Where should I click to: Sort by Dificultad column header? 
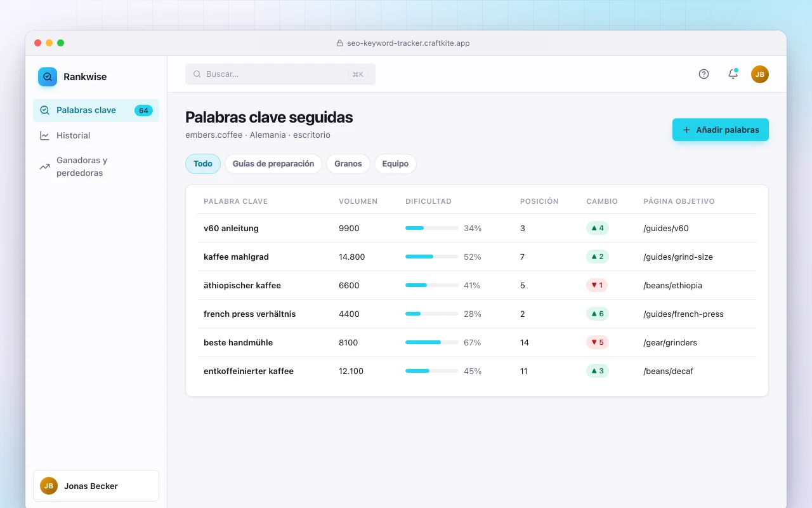(x=428, y=201)
